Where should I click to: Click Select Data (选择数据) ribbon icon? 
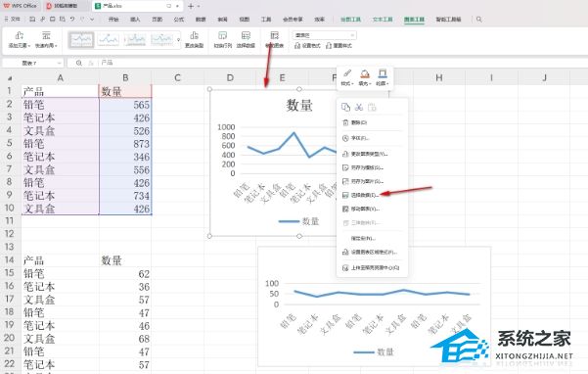point(246,40)
